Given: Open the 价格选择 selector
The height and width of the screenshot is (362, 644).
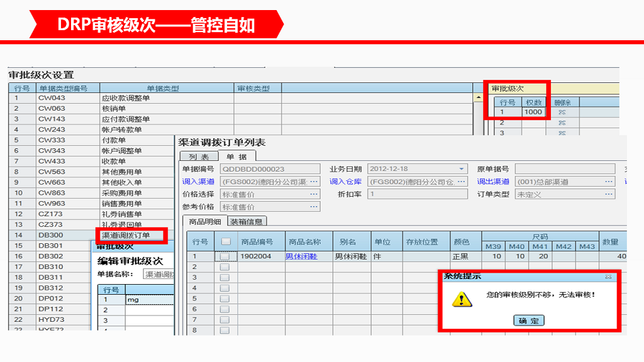Looking at the screenshot, I should click(314, 194).
